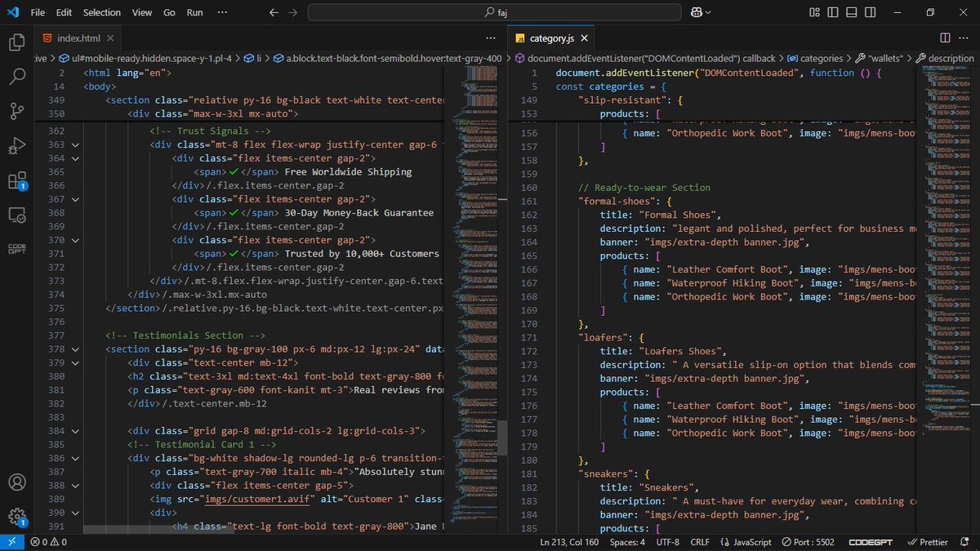Screen dimensions: 980x551
Task: Open the Copilot chat icon
Action: pyautogui.click(x=697, y=12)
